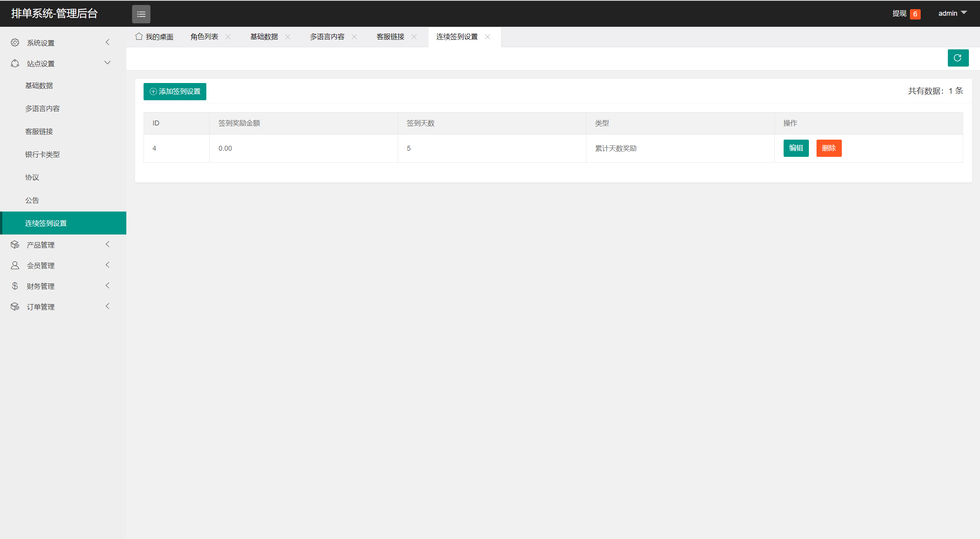This screenshot has width=980, height=539.
Task: Close the 角色列表 tab
Action: [228, 37]
